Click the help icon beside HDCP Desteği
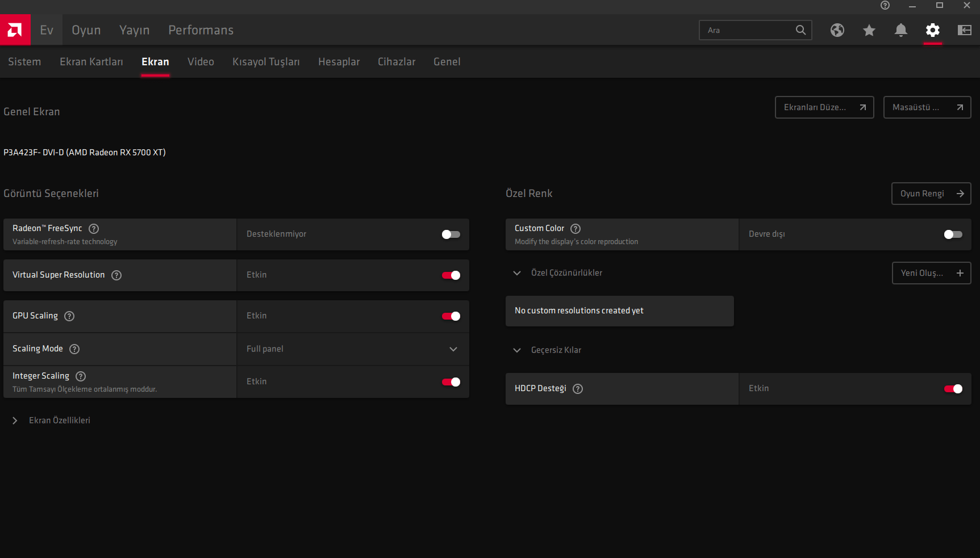This screenshot has height=558, width=980. point(578,389)
